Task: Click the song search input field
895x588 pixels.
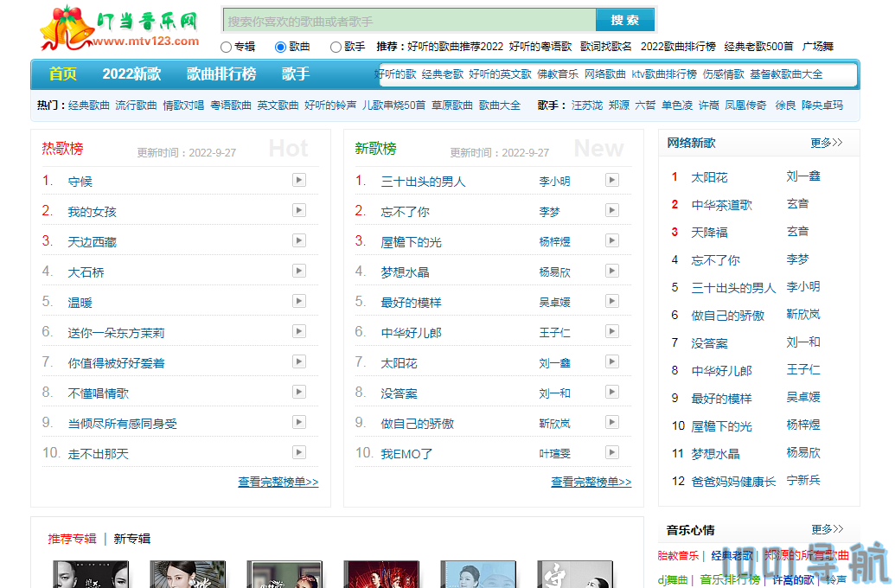Action: pos(409,21)
